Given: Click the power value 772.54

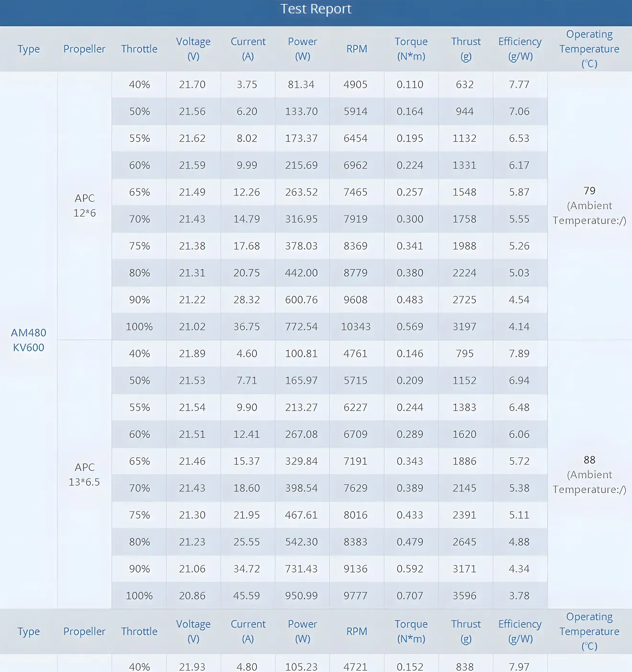Looking at the screenshot, I should pos(302,327).
